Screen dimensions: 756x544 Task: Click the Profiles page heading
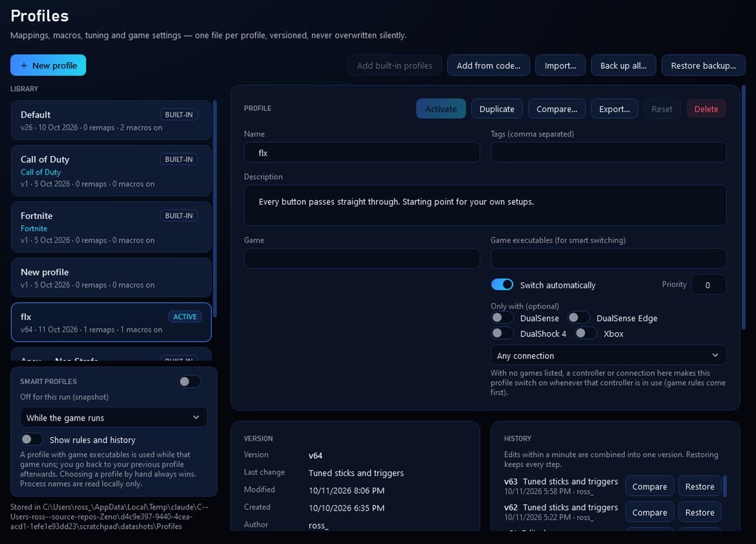click(40, 16)
